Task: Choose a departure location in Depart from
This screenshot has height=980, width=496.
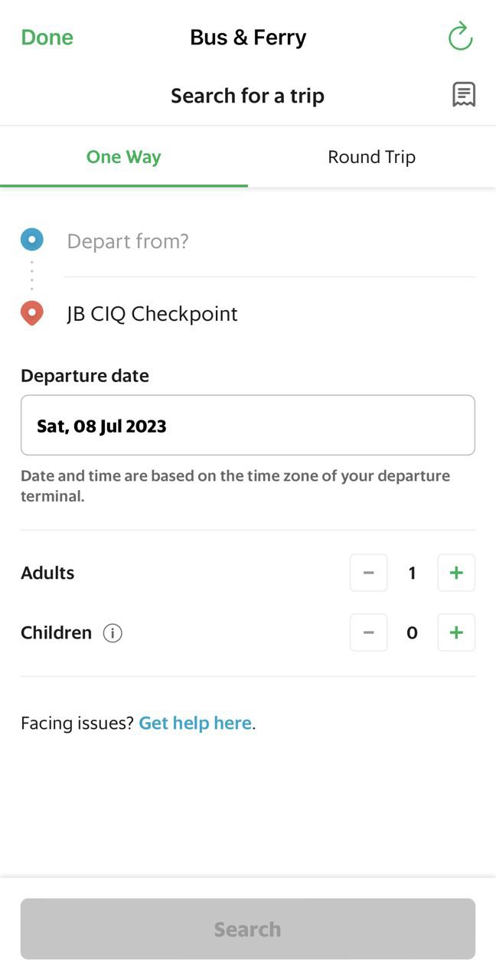Action: [268, 241]
